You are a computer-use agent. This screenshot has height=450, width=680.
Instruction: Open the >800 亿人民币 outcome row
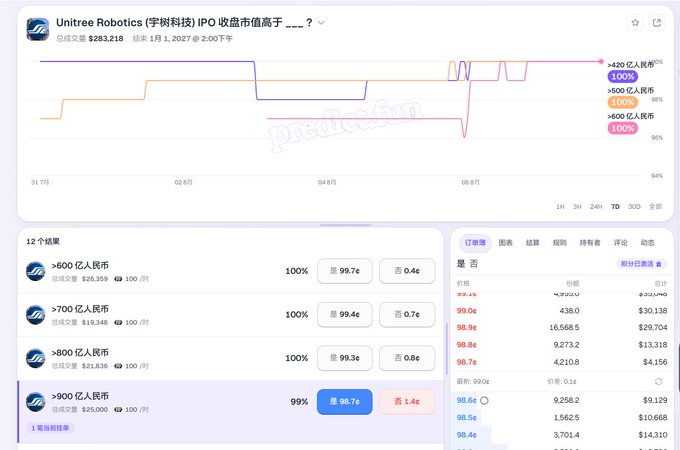230,359
